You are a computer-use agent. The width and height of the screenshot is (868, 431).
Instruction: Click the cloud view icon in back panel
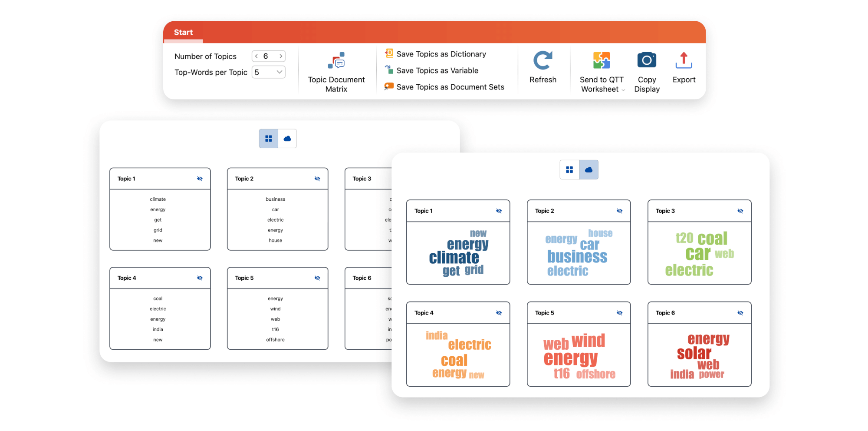pyautogui.click(x=287, y=139)
